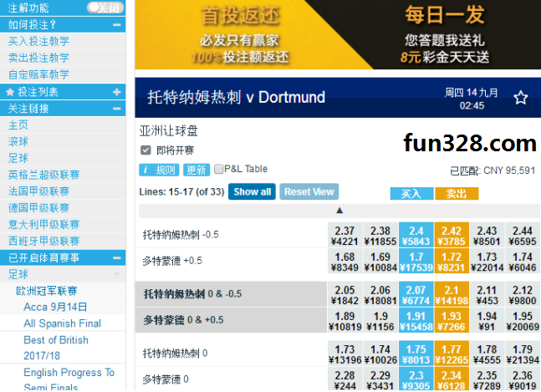Favorite this match with the star icon
Image resolution: width=541 pixels, height=392 pixels.
[x=520, y=98]
